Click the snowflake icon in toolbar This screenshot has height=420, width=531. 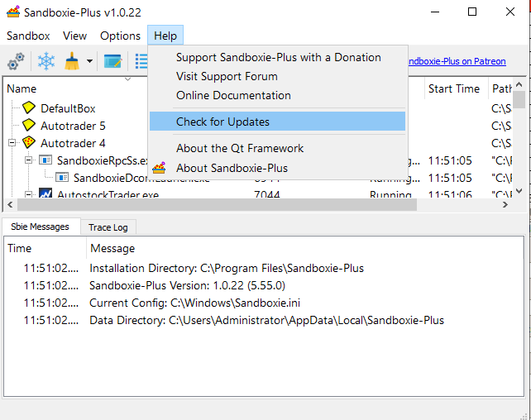[45, 62]
